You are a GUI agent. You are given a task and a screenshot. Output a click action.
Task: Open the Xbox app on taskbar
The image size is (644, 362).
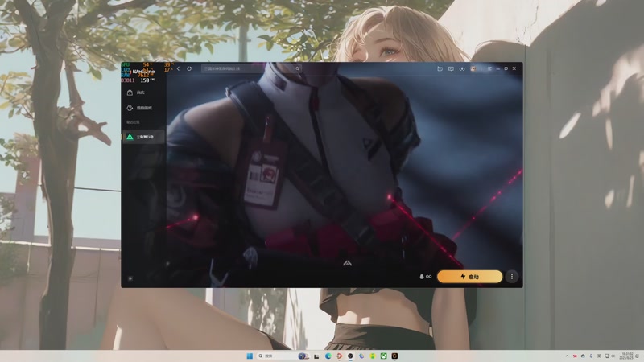pos(383,356)
